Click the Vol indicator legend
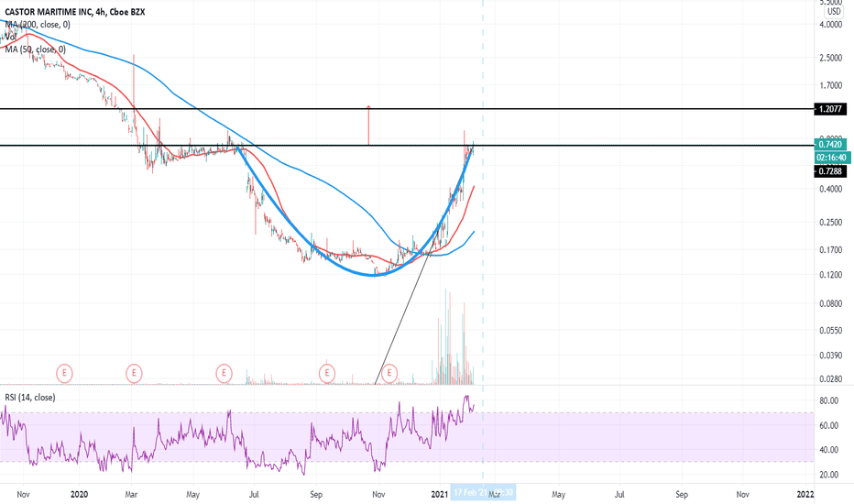Image resolution: width=854 pixels, height=504 pixels. click(10, 37)
